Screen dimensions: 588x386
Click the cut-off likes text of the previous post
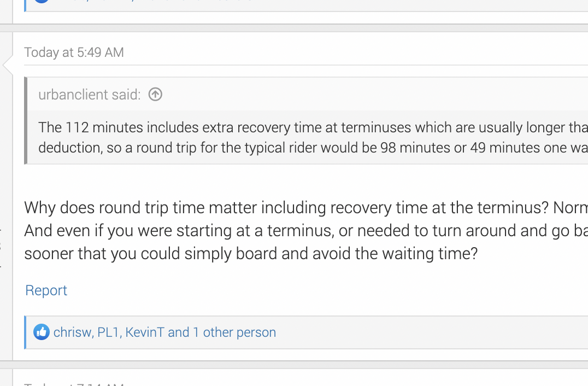point(164,1)
